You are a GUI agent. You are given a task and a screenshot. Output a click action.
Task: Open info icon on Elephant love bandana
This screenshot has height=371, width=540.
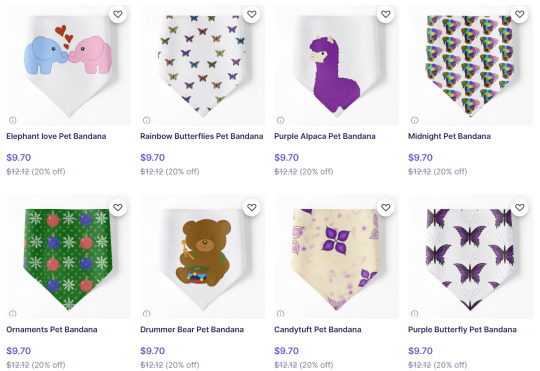(13, 120)
